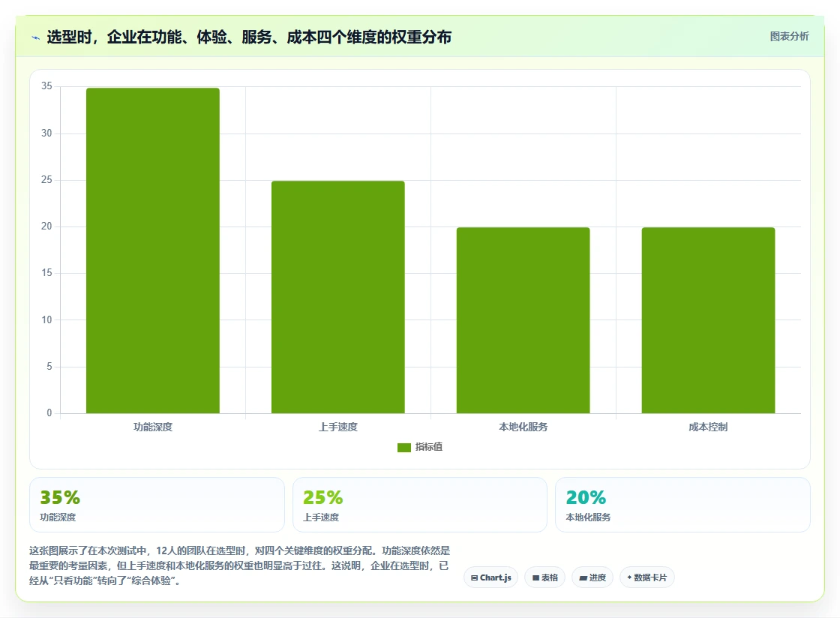Click the 功能深度 label in the stat card
840x618 pixels.
pyautogui.click(x=58, y=517)
